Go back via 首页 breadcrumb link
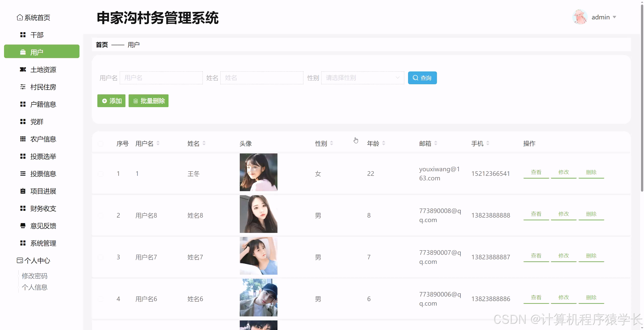The image size is (644, 330). coord(102,45)
